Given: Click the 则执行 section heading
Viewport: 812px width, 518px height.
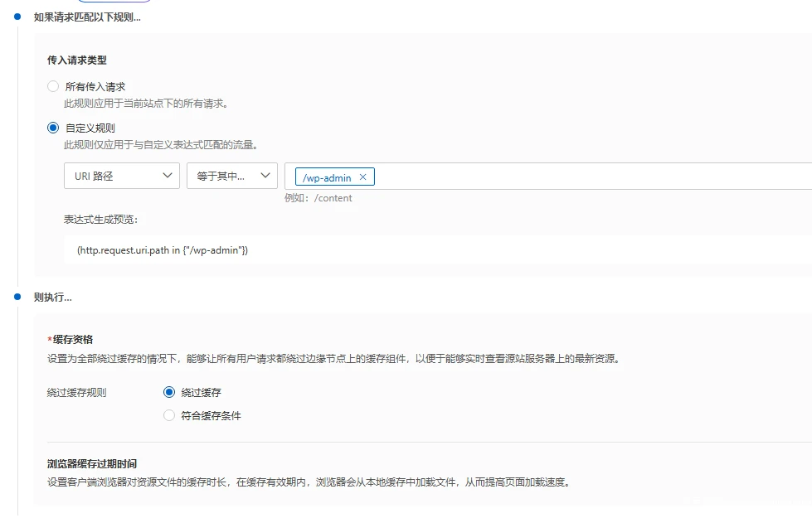Looking at the screenshot, I should tap(53, 297).
